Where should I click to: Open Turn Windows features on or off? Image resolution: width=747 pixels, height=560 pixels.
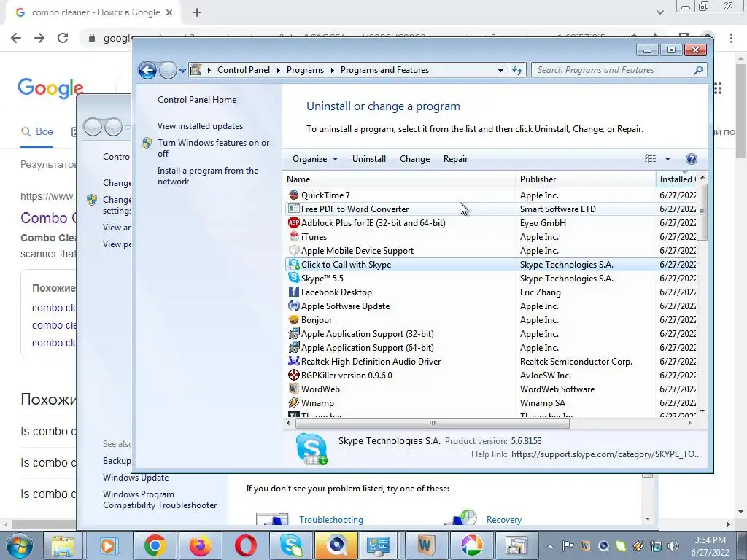(214, 148)
